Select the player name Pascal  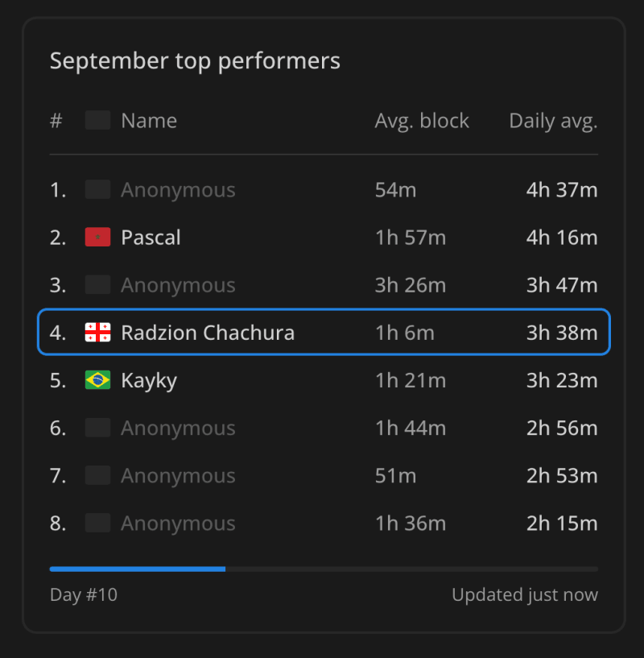(x=151, y=238)
